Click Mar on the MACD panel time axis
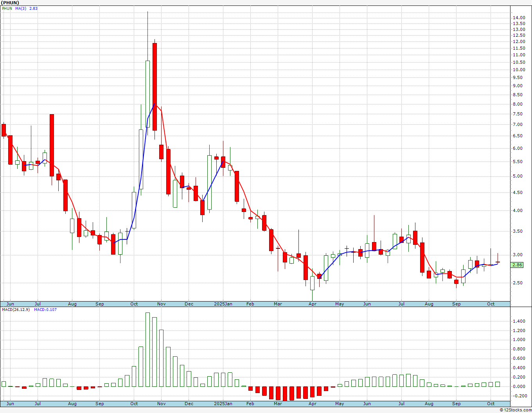This screenshot has width=532, height=413. point(278,404)
